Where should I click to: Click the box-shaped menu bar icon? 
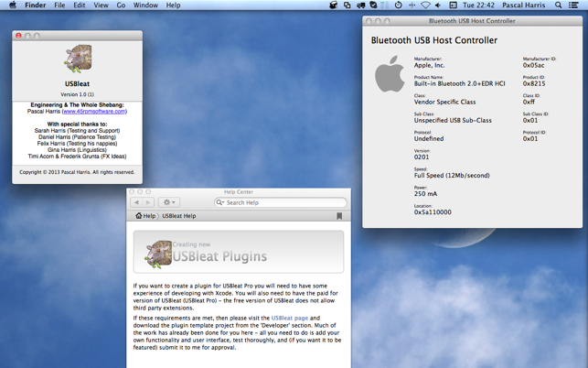coord(334,5)
